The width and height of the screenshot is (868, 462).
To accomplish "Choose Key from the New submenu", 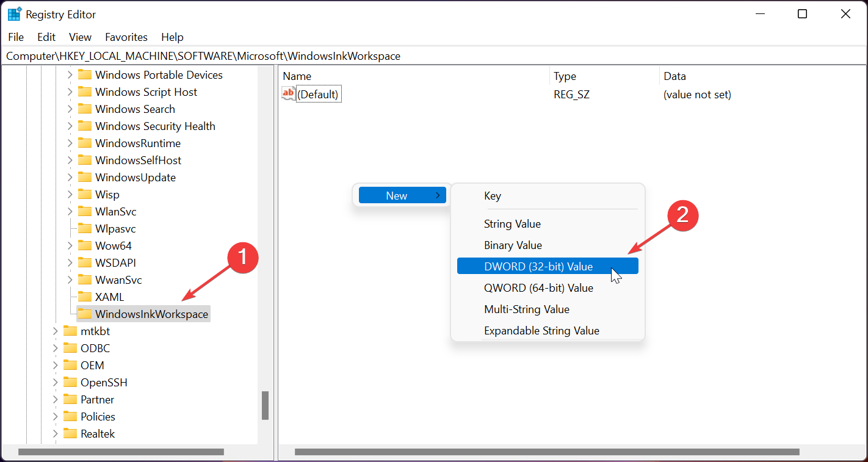I will click(548, 196).
